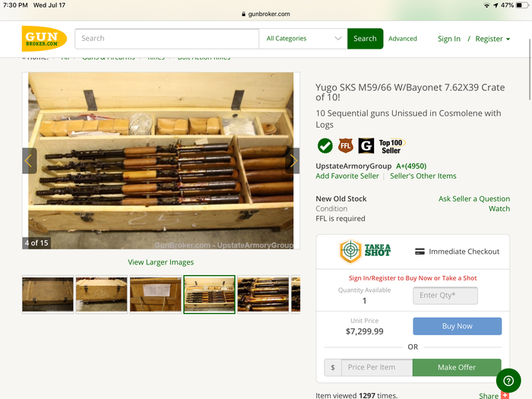Image resolution: width=532 pixels, height=399 pixels.
Task: Show next image with right arrow
Action: click(x=293, y=160)
